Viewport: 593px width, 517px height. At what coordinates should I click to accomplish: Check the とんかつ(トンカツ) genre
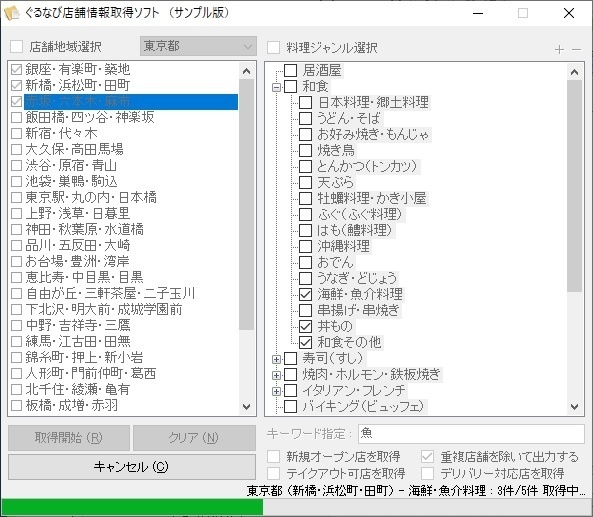tap(305, 166)
